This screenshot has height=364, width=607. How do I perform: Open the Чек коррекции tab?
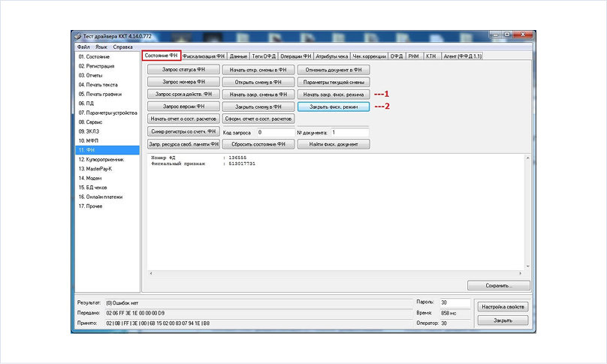tap(369, 56)
